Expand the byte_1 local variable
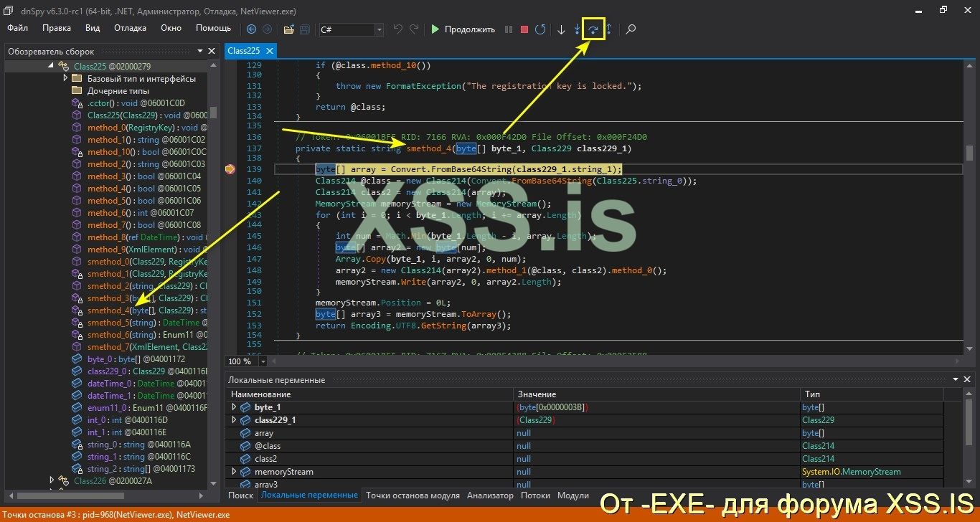This screenshot has height=522, width=980. [x=234, y=407]
